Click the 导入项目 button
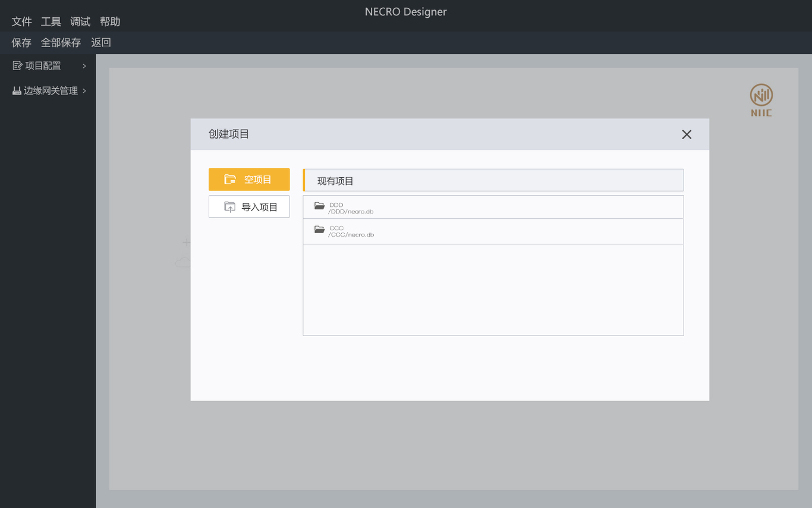The height and width of the screenshot is (508, 812). tap(249, 206)
